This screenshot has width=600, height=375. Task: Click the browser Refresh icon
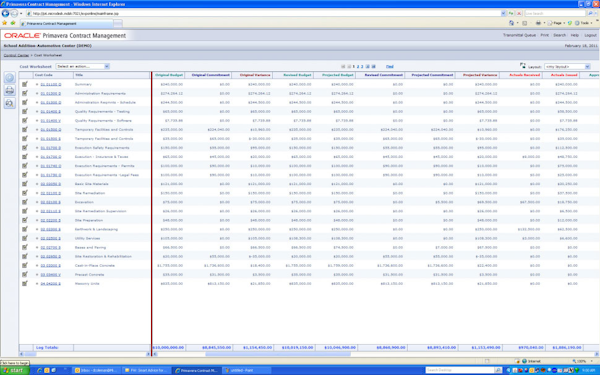point(511,13)
